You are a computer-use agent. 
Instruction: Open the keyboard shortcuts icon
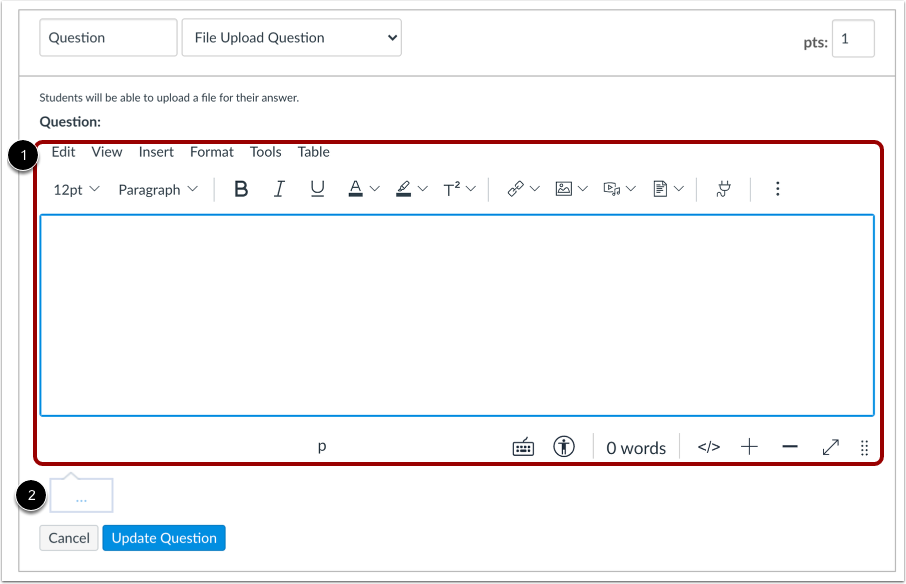coord(523,447)
